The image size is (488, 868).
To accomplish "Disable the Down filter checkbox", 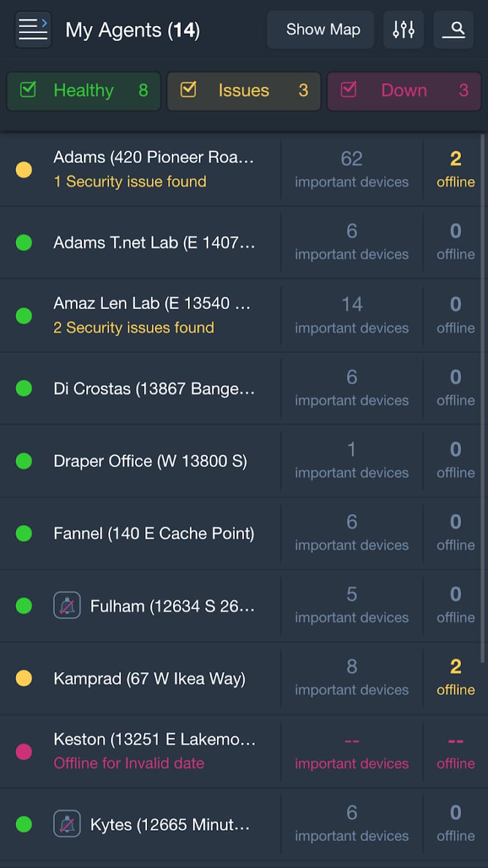I will coord(348,90).
